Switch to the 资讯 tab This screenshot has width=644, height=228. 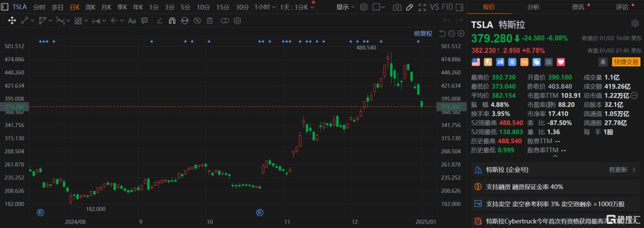pyautogui.click(x=578, y=7)
